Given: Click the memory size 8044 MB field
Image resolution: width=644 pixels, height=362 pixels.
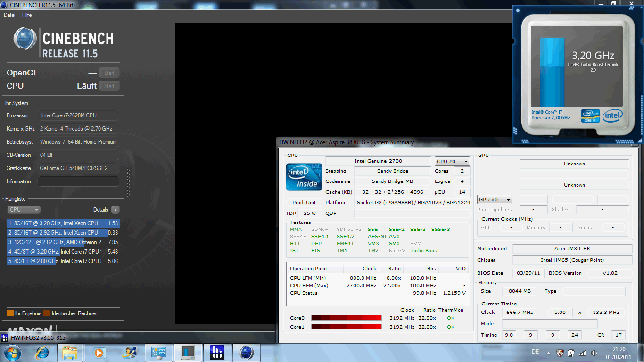Looking at the screenshot, I should (x=520, y=291).
